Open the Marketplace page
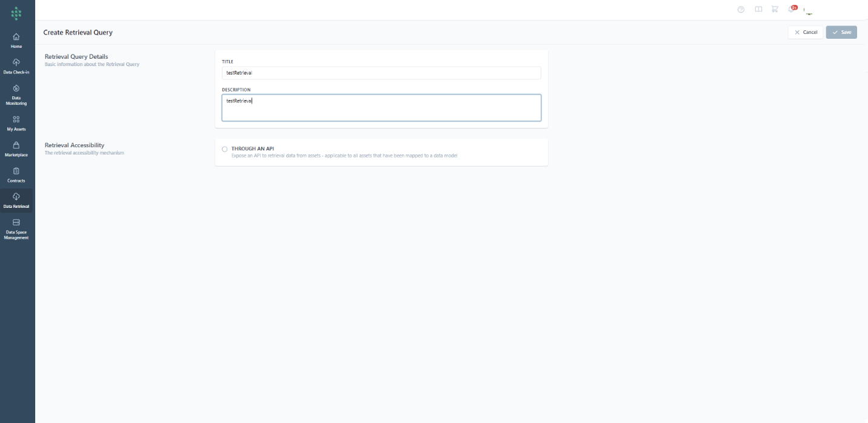This screenshot has width=868, height=423. point(16,149)
